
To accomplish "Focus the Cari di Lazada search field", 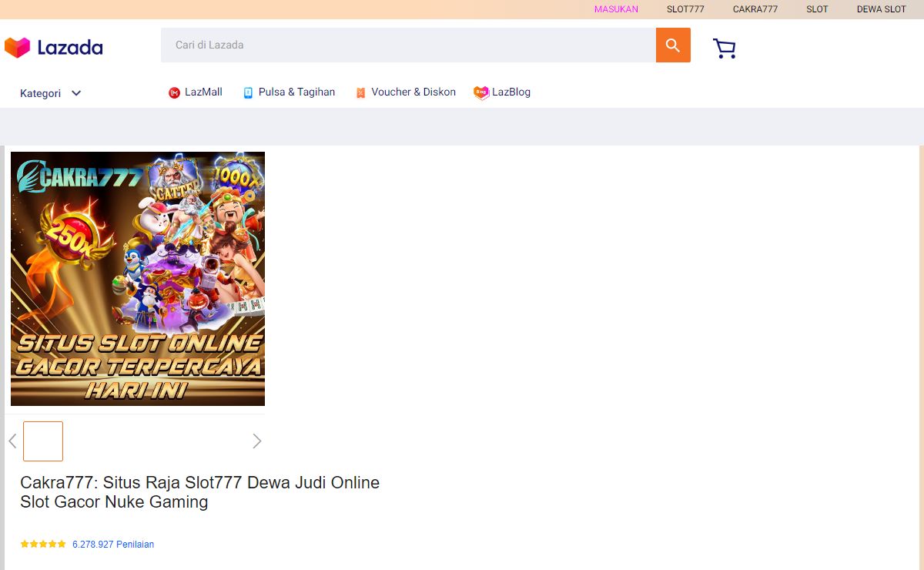I will pyautogui.click(x=408, y=45).
